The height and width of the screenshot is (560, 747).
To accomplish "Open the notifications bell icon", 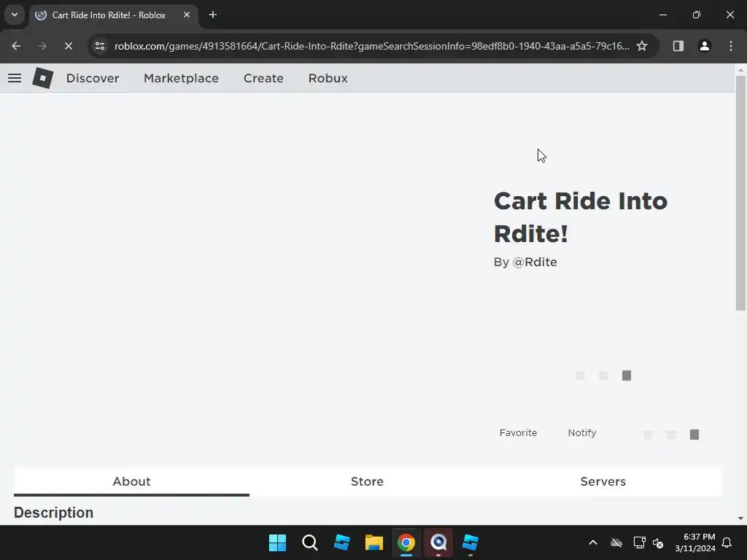I will [727, 542].
